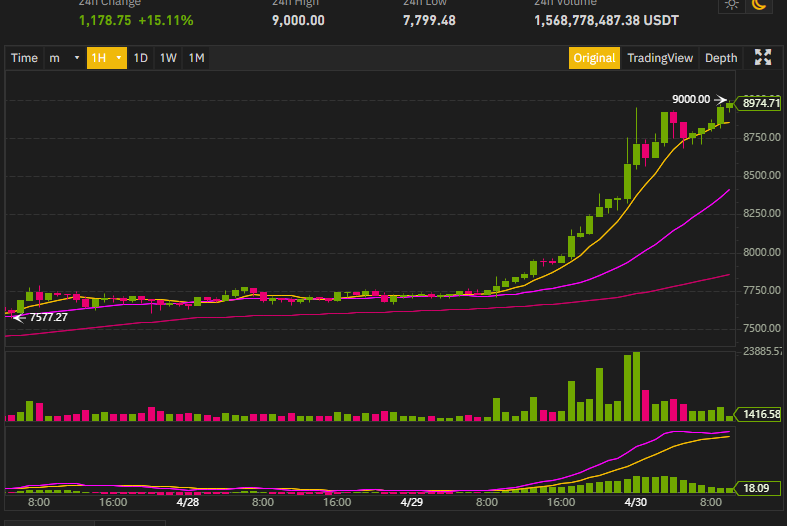787x526 pixels.
Task: Open the 1H hourly interval dropdown
Action: 106,58
